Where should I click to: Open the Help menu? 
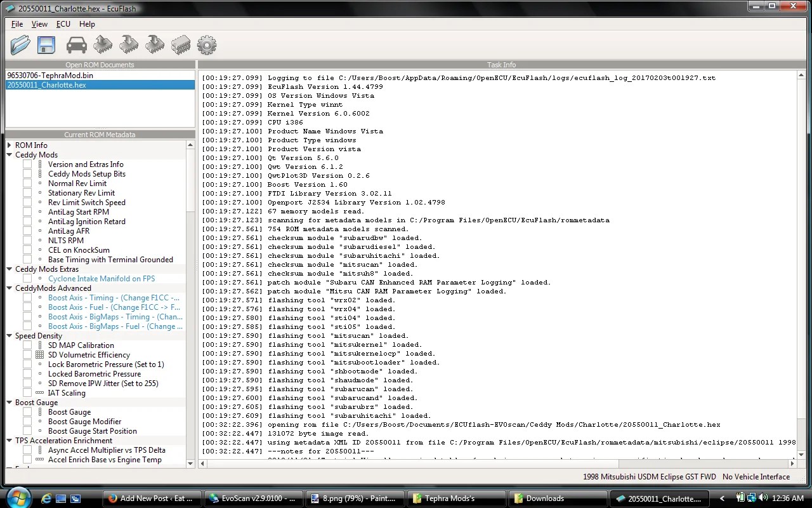(87, 24)
